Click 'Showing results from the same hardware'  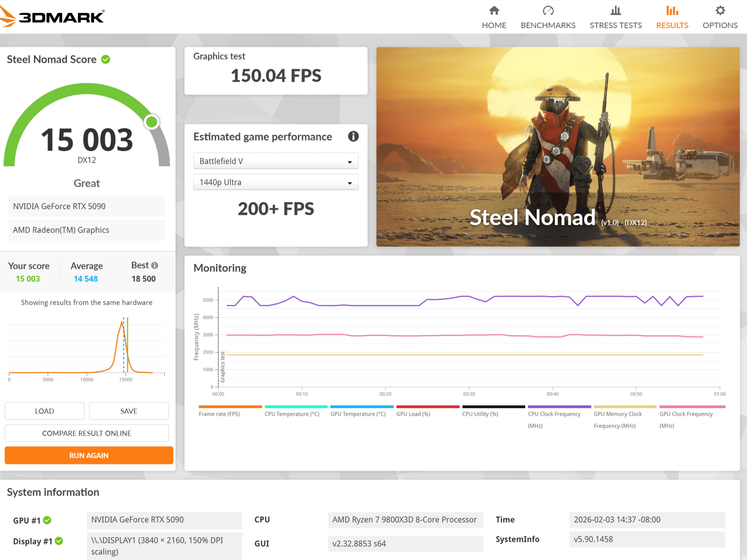coord(87,302)
